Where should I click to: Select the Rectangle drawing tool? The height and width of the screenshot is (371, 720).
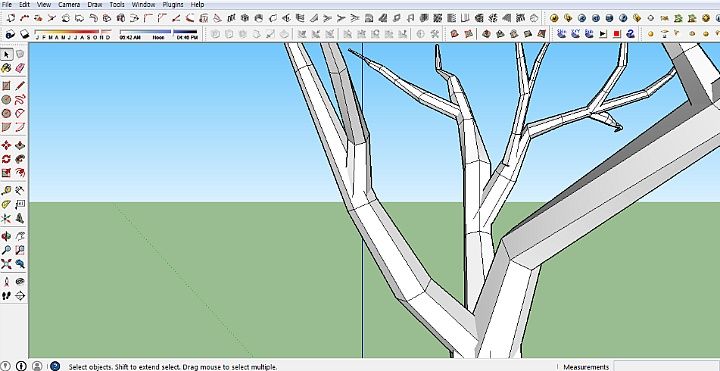[6, 86]
